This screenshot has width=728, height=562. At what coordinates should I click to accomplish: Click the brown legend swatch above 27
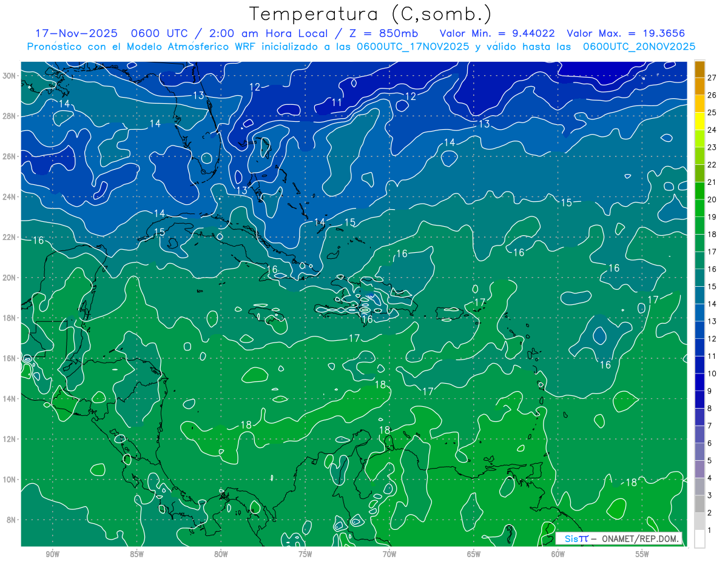point(699,69)
